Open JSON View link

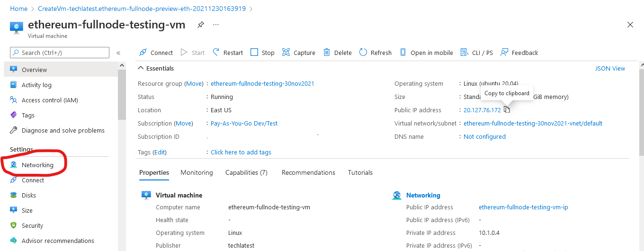pos(610,68)
